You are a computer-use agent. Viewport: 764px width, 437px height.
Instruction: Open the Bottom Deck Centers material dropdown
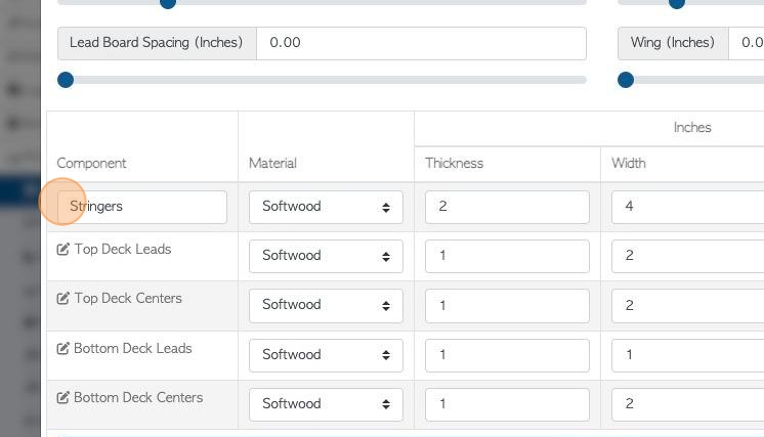[326, 404]
